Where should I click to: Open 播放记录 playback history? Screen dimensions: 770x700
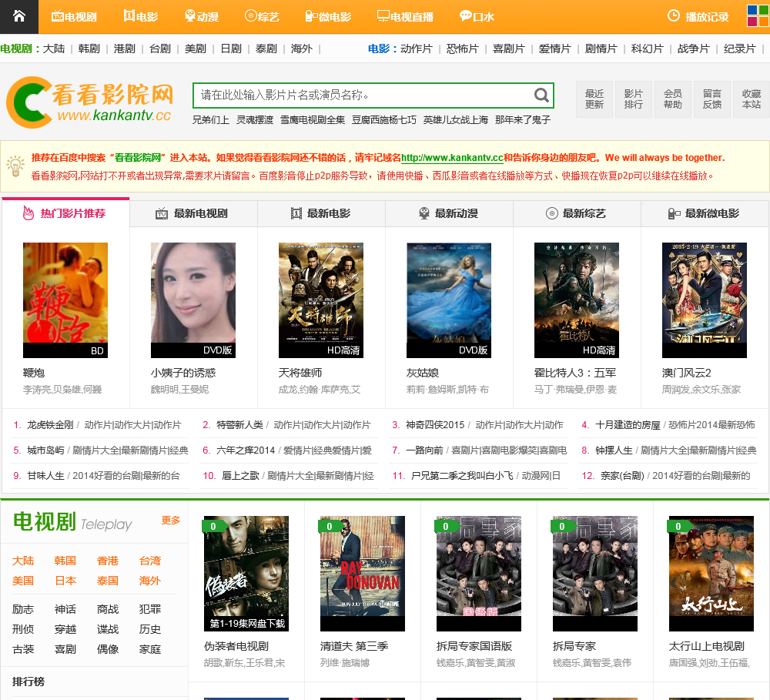coord(698,16)
